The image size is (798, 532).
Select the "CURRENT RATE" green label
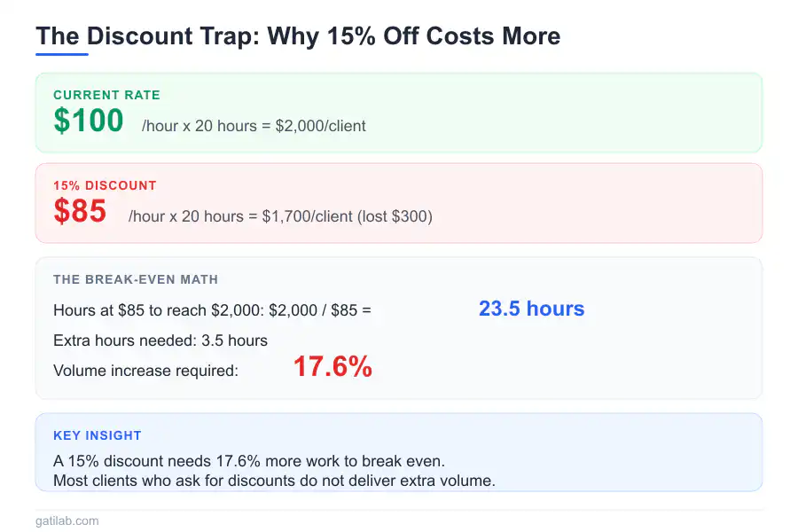click(106, 95)
